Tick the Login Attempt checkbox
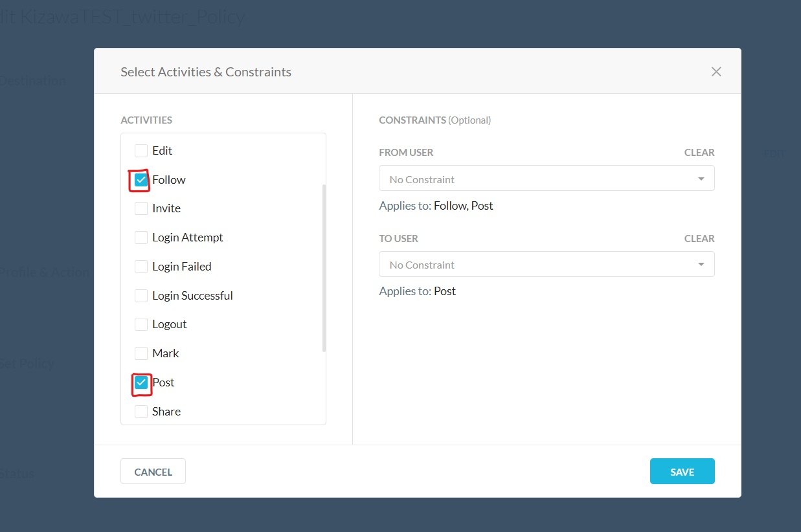This screenshot has height=532, width=801. pos(141,238)
